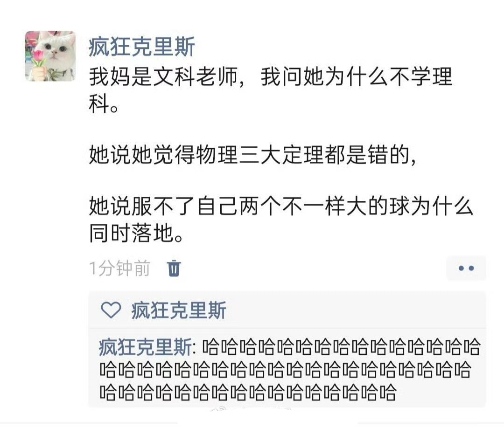Tap the trash icon to delete post
This screenshot has width=504, height=427.
click(x=174, y=268)
